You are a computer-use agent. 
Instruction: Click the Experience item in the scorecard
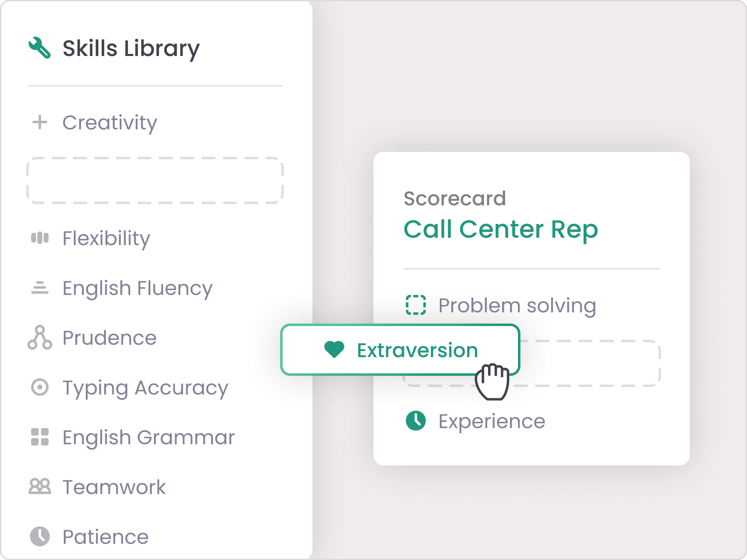(492, 421)
